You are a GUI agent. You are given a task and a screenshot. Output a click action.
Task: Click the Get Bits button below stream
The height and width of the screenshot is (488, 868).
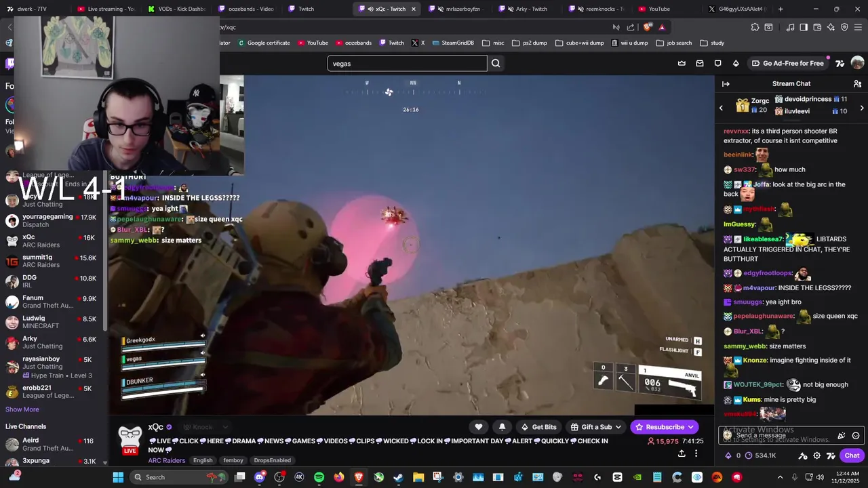click(539, 427)
